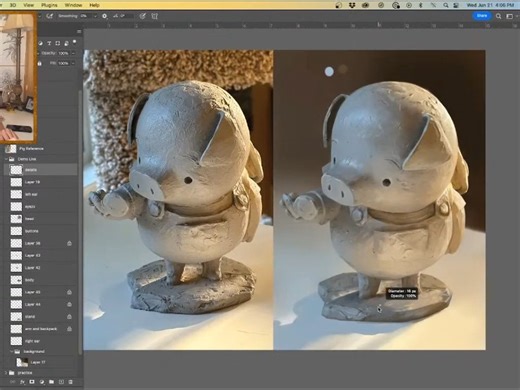The width and height of the screenshot is (520, 390).
Task: Open Spotlight search in menu bar
Action: pos(446,5)
